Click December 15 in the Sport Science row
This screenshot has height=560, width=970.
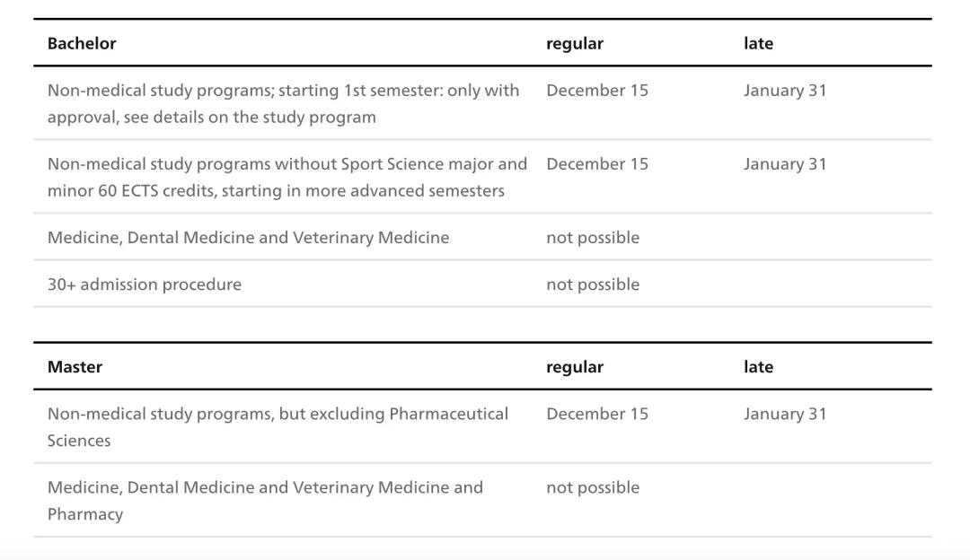click(x=597, y=163)
